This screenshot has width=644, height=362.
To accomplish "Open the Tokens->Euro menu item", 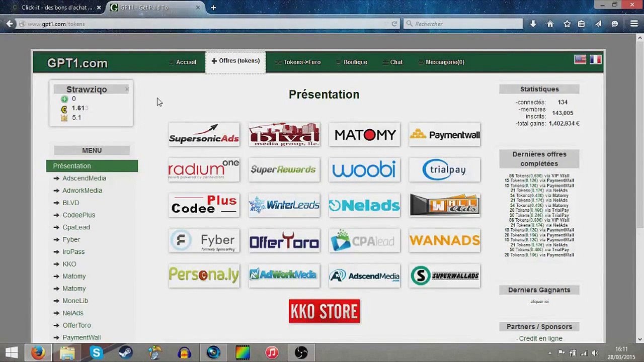I will 298,62.
